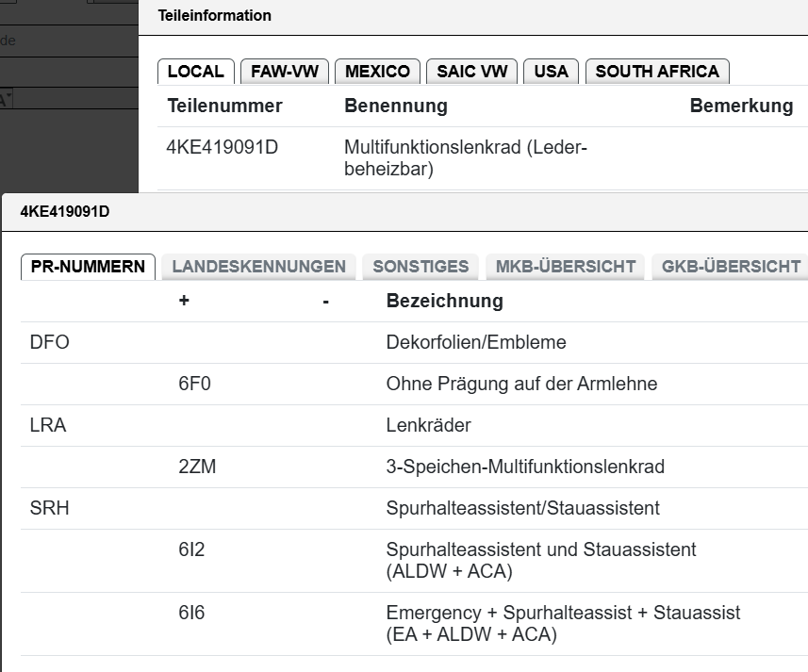Select the 6F0 PR number row

[x=414, y=385]
